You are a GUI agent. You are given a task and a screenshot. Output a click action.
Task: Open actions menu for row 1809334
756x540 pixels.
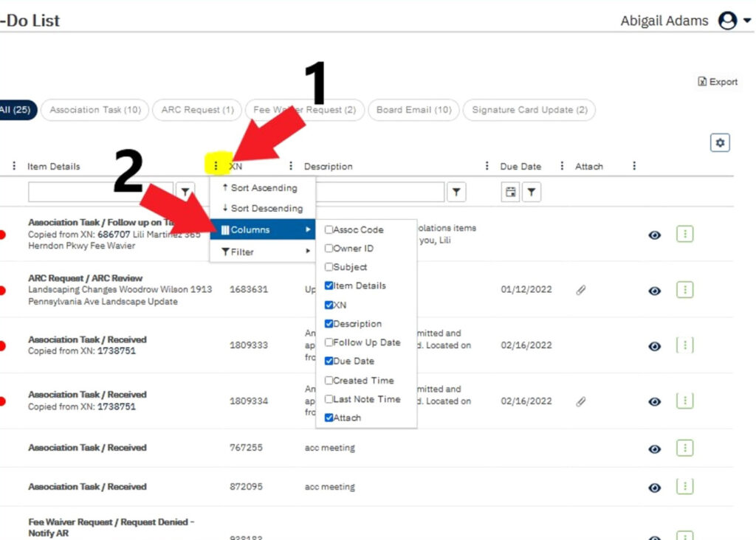click(x=684, y=401)
